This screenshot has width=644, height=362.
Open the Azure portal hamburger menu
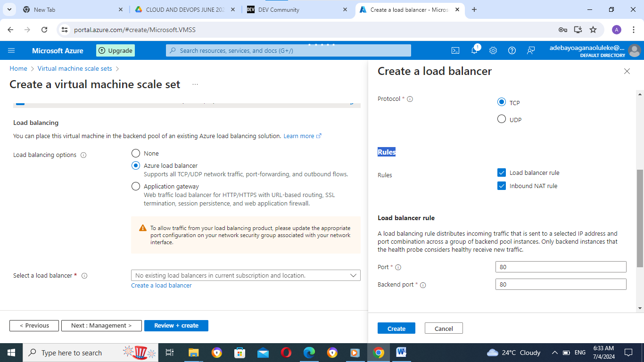[12, 50]
